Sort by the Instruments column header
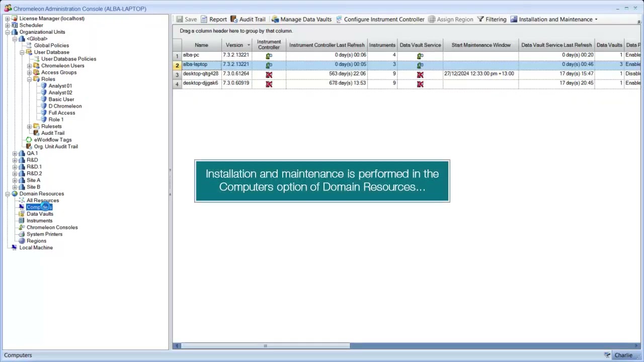644x362 pixels. (x=382, y=45)
